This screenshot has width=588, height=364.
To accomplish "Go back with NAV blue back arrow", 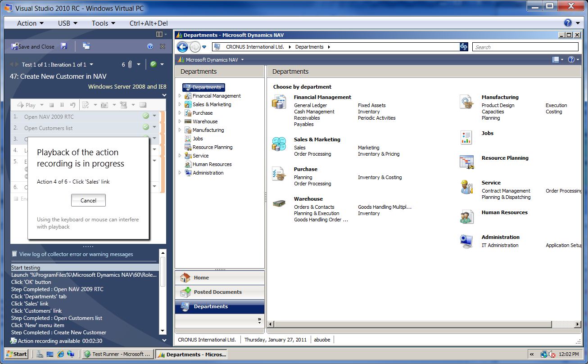I will click(182, 47).
